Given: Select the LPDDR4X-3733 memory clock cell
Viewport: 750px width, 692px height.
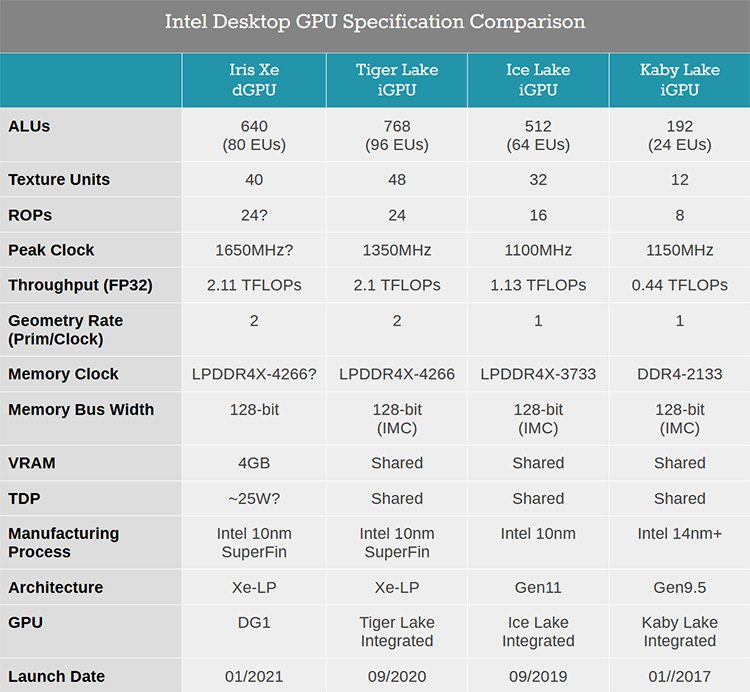Looking at the screenshot, I should coord(538,374).
